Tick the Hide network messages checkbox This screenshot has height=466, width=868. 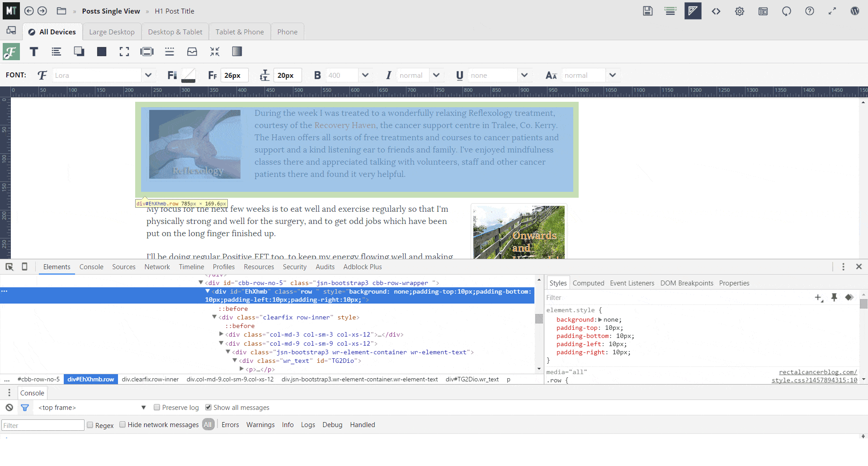point(123,425)
